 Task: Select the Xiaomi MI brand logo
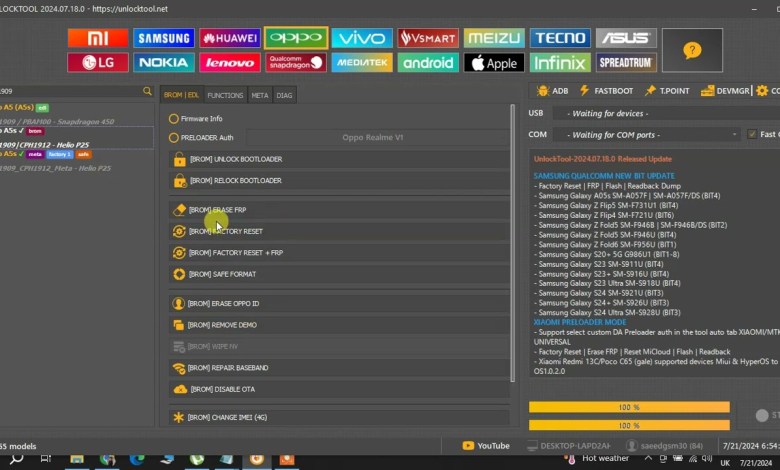click(x=97, y=38)
